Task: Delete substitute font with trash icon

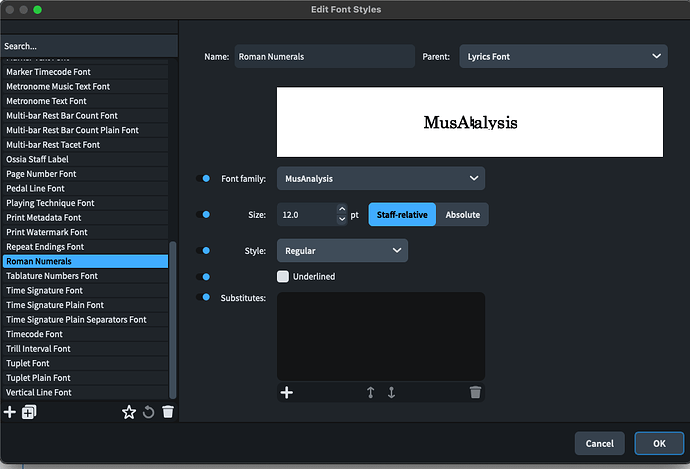Action: click(475, 392)
